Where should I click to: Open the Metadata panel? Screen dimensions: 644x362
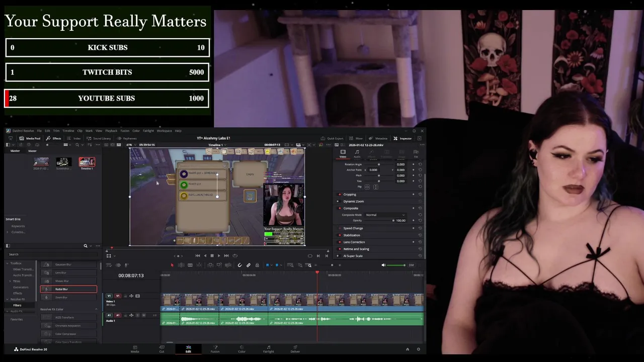tap(378, 138)
